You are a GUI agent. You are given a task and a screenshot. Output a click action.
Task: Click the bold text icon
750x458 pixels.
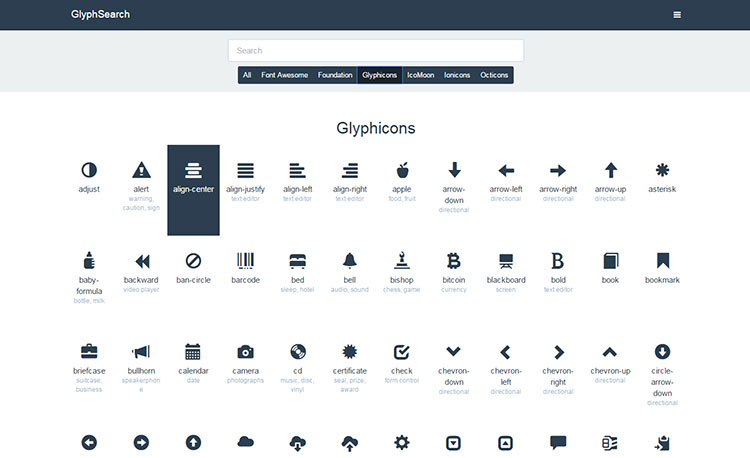(x=558, y=261)
